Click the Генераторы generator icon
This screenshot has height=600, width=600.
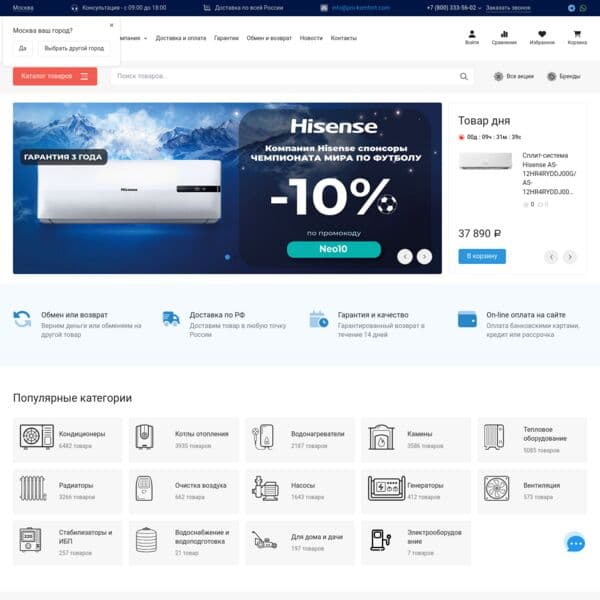(386, 488)
